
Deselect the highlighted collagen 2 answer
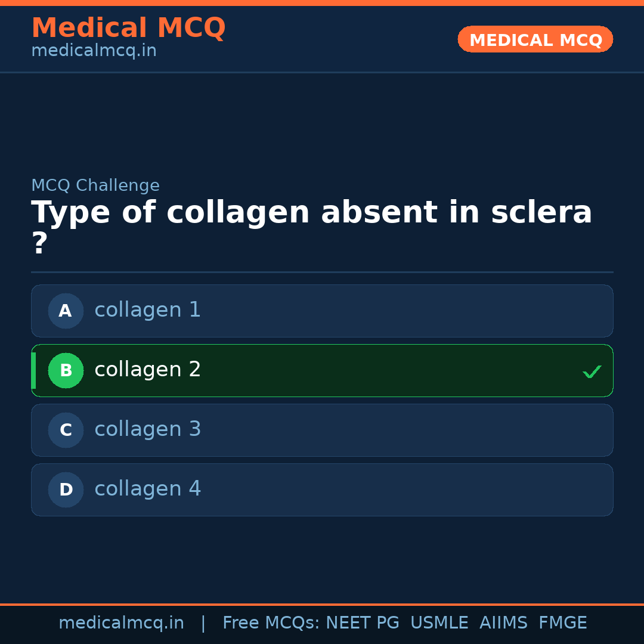(x=322, y=370)
